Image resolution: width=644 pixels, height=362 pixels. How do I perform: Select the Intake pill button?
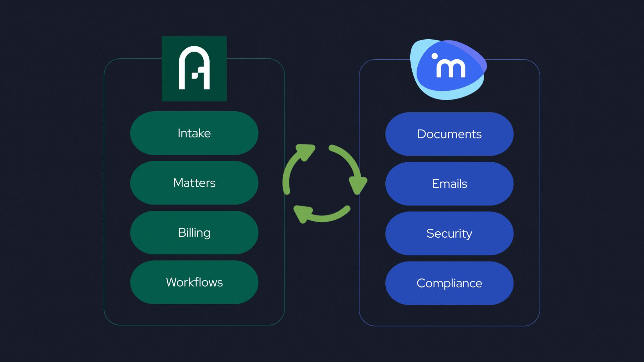194,133
